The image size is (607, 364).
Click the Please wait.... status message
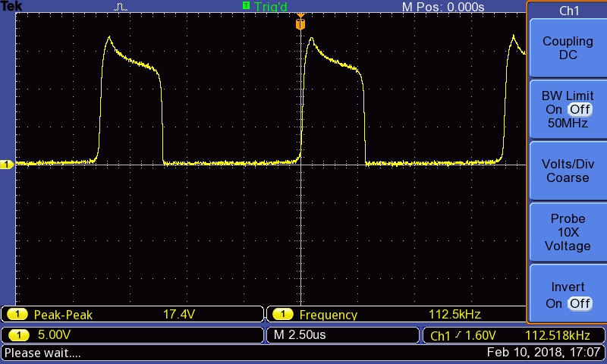tap(42, 353)
